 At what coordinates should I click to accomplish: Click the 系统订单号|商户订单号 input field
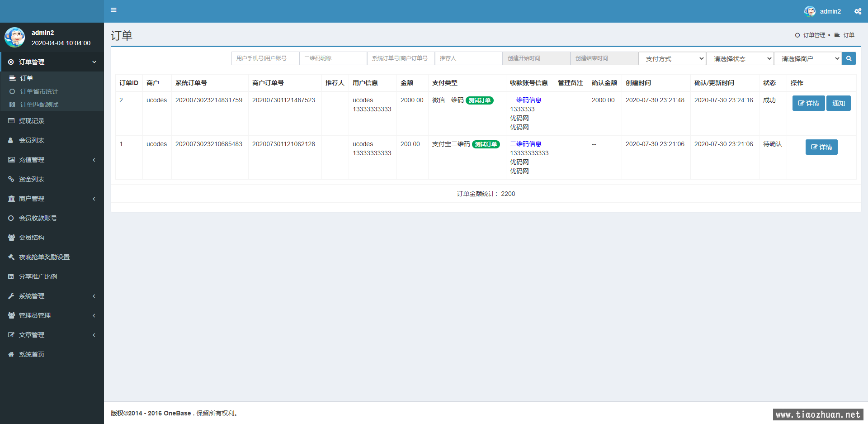(401, 58)
